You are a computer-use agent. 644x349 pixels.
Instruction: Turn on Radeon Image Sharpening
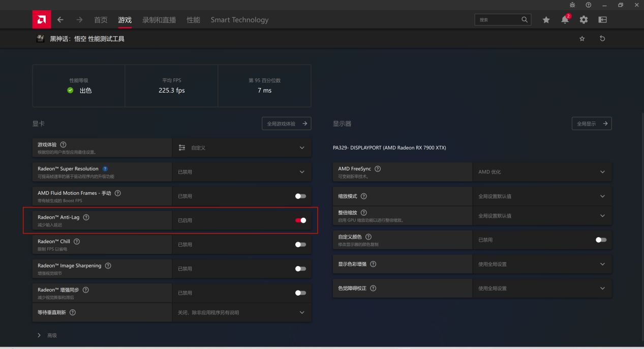click(x=300, y=269)
